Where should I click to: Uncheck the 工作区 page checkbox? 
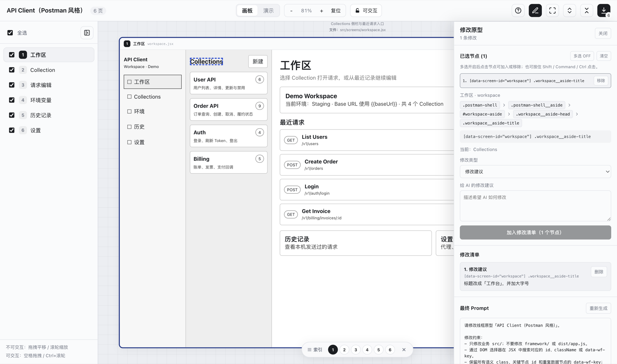pos(12,55)
